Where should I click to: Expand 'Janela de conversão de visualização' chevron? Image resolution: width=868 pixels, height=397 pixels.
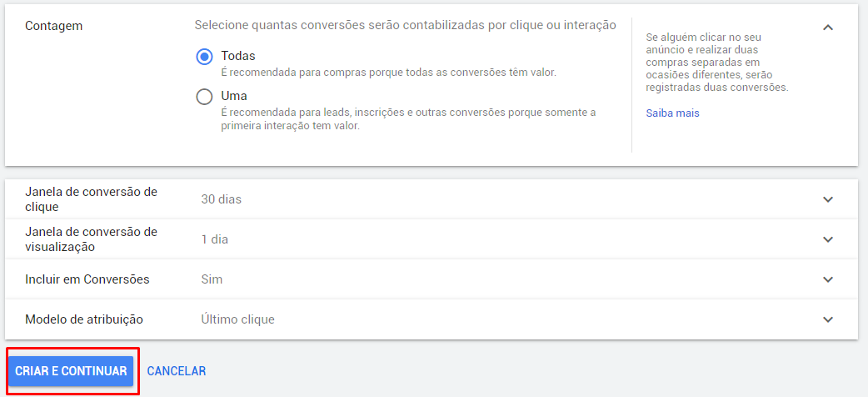pos(827,239)
